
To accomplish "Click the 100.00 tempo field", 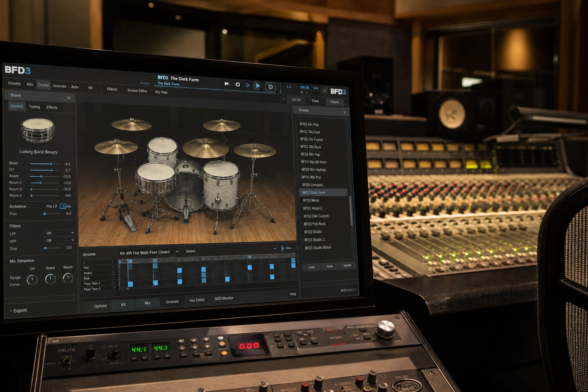I will click(x=304, y=87).
